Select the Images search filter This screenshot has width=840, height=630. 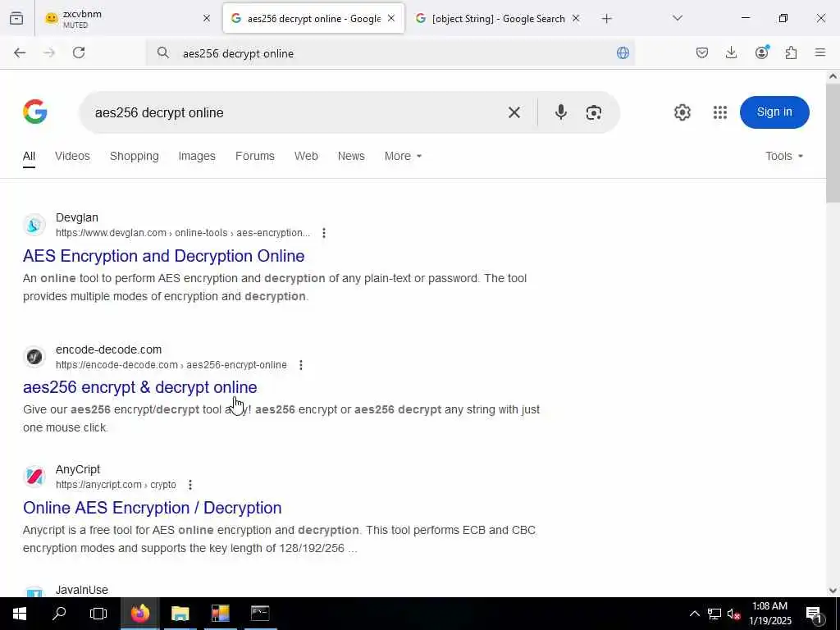tap(197, 156)
